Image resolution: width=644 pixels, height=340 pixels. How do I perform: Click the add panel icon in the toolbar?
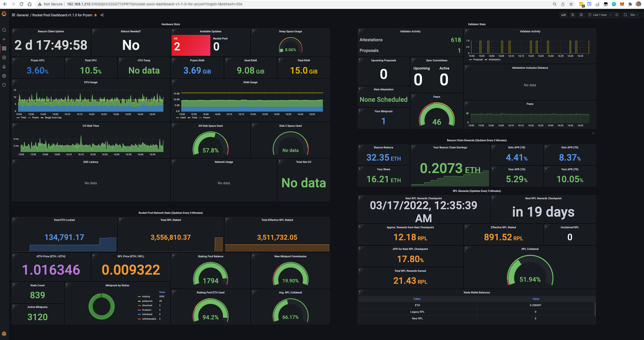click(x=563, y=15)
